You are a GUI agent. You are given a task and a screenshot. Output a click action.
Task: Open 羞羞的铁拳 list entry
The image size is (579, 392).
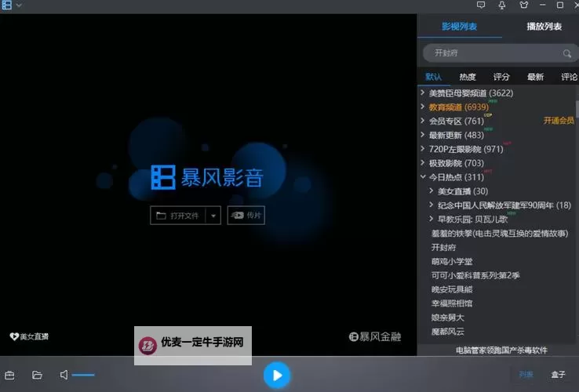(x=500, y=234)
